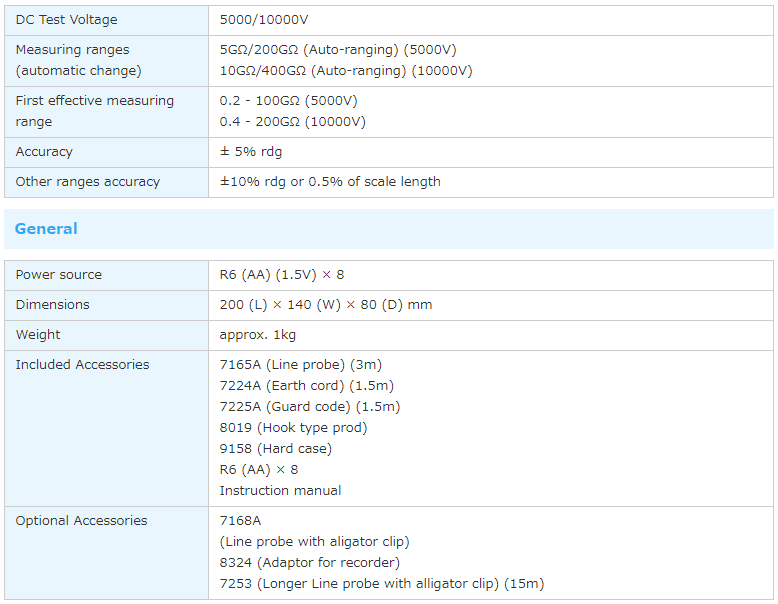Image resolution: width=778 pixels, height=604 pixels.
Task: Click the Instruction manual entry
Action: [x=280, y=491]
